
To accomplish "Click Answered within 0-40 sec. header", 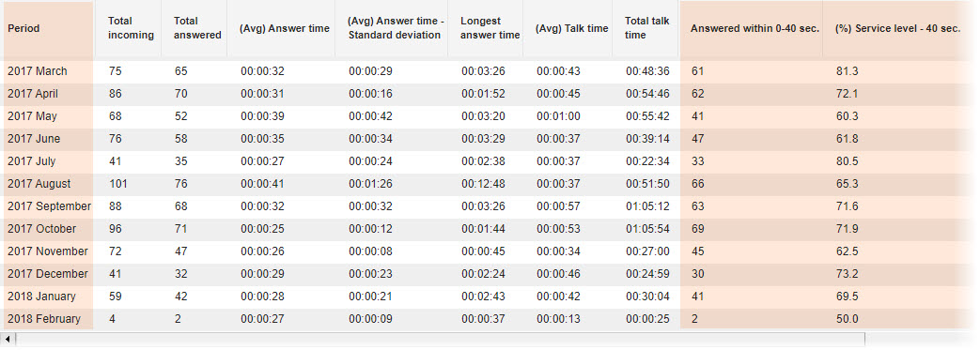I will point(754,28).
